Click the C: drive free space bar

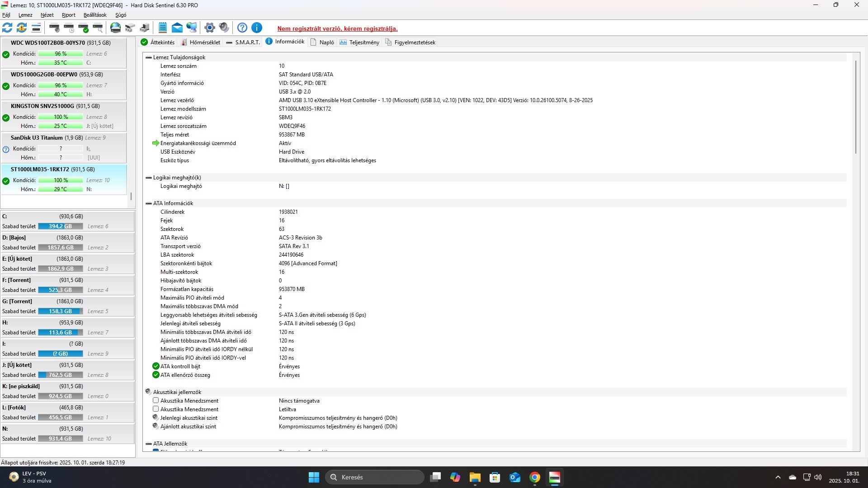(60, 226)
